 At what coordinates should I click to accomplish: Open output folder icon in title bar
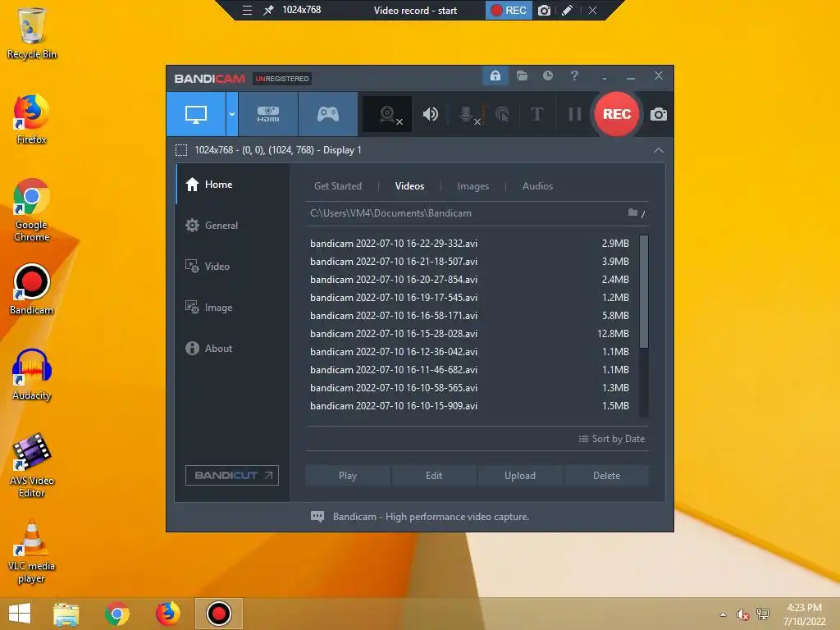522,76
